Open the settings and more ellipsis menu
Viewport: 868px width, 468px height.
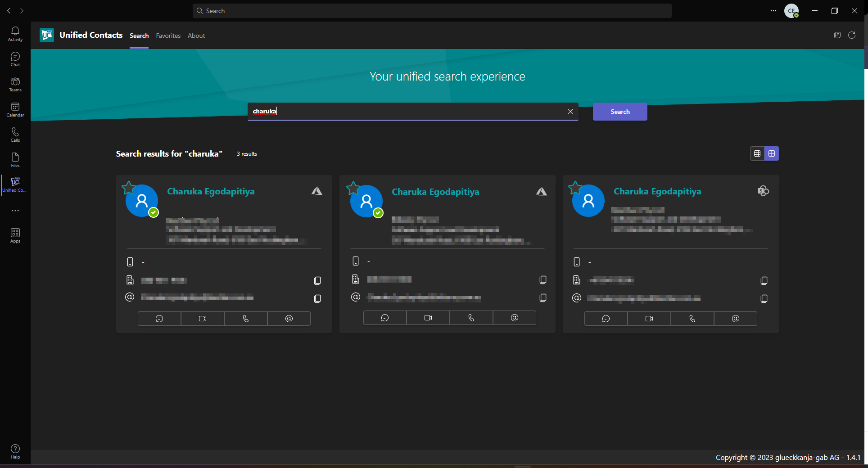(x=773, y=11)
